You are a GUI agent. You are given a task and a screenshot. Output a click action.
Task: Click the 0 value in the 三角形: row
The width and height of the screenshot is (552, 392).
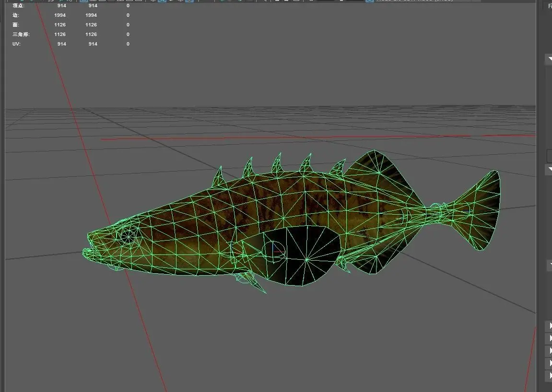(x=128, y=34)
